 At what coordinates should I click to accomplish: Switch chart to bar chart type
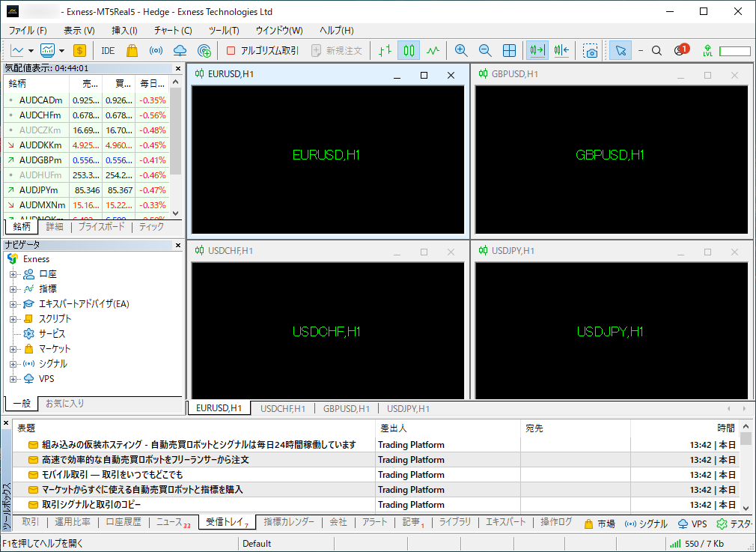(x=385, y=51)
